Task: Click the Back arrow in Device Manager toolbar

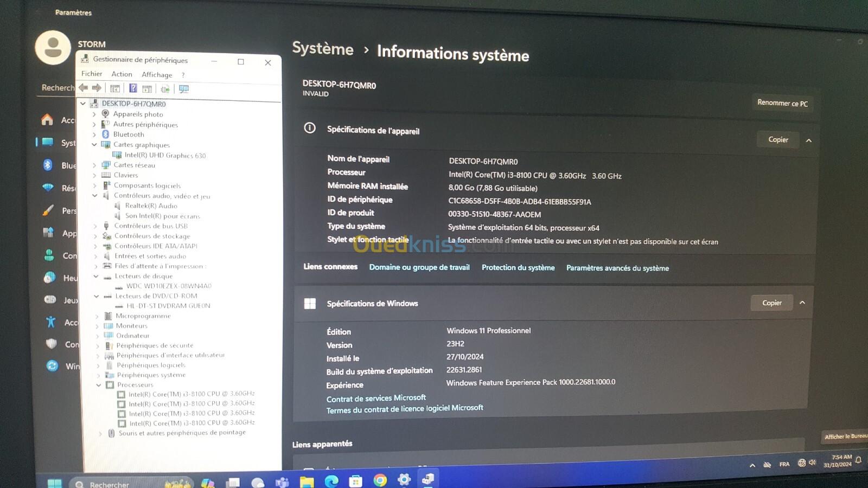Action: point(83,88)
